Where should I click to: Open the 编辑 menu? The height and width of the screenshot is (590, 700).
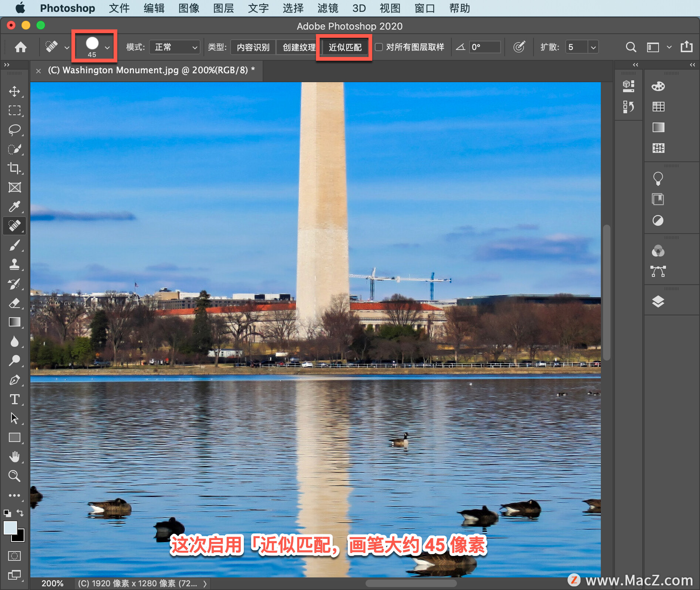click(154, 8)
